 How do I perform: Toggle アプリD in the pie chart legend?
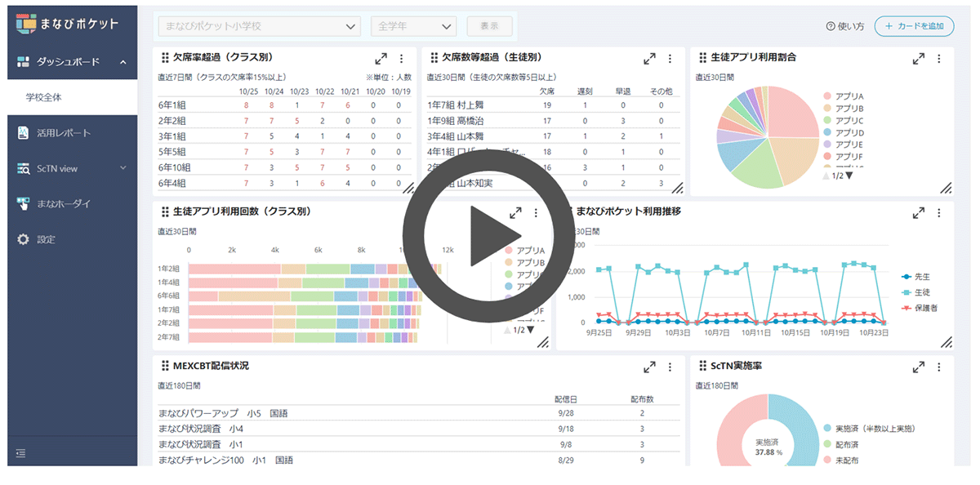[x=843, y=132]
